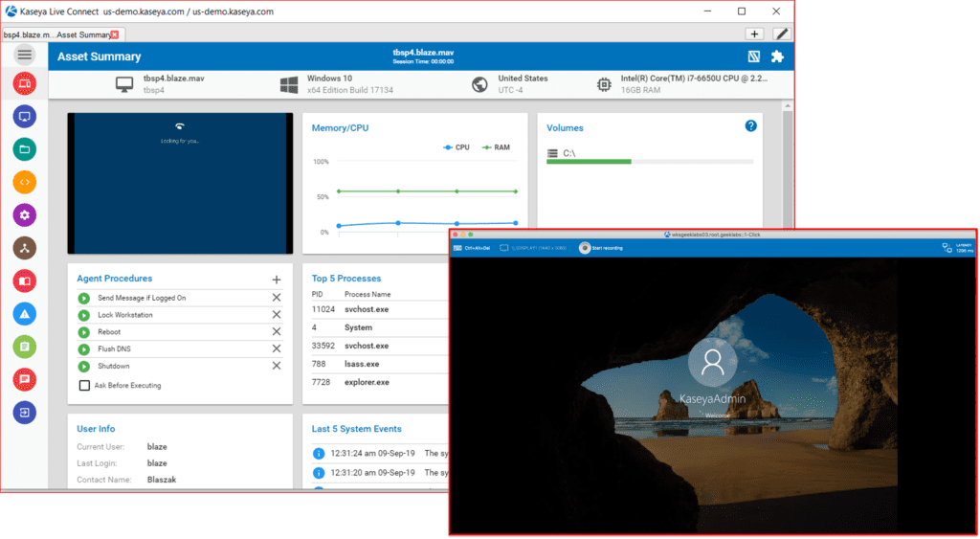980x539 pixels.
Task: Open the brown network nodes sidebar icon
Action: pos(24,248)
